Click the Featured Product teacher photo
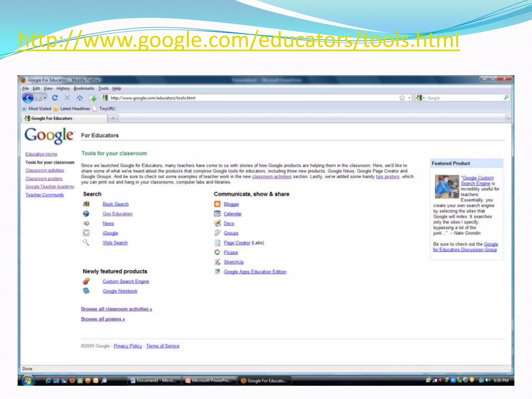Viewport: 532px width, 399px height. point(447,187)
